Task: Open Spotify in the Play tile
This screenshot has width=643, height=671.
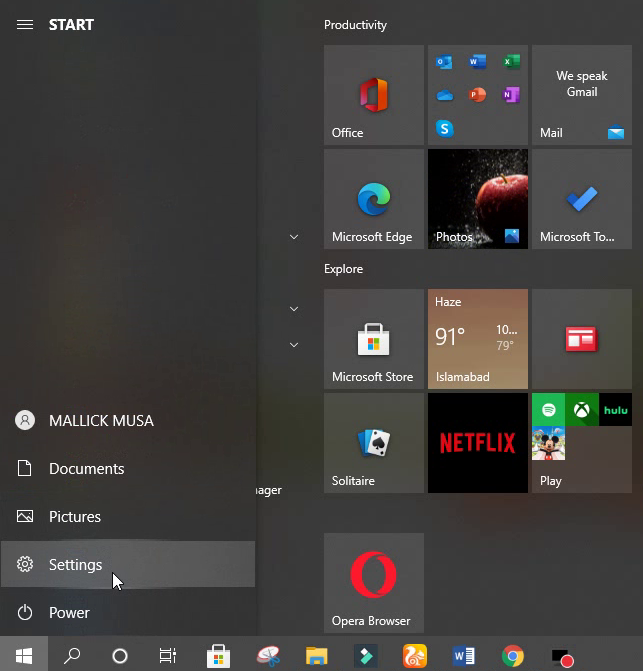Action: click(548, 410)
